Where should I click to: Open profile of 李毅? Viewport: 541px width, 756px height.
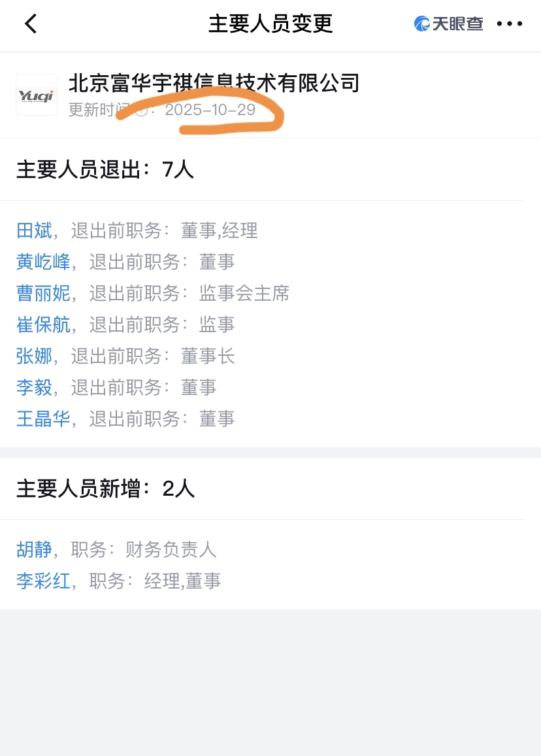pyautogui.click(x=34, y=387)
